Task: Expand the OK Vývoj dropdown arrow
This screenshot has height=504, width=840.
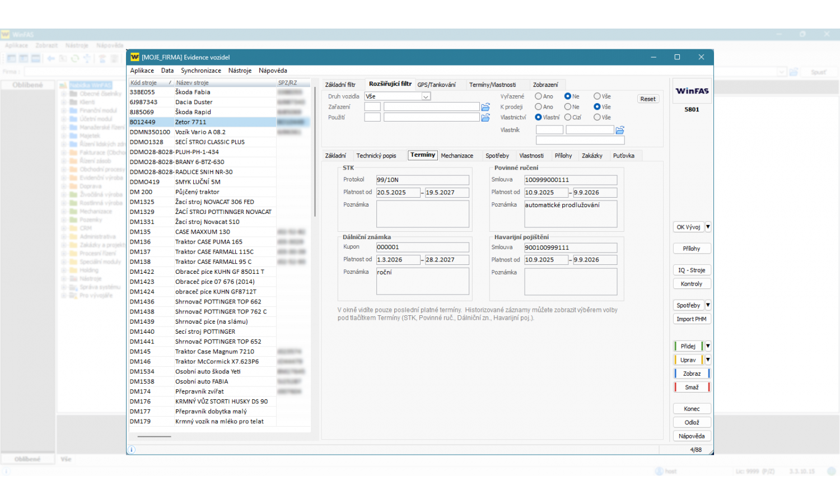Action: coord(708,227)
